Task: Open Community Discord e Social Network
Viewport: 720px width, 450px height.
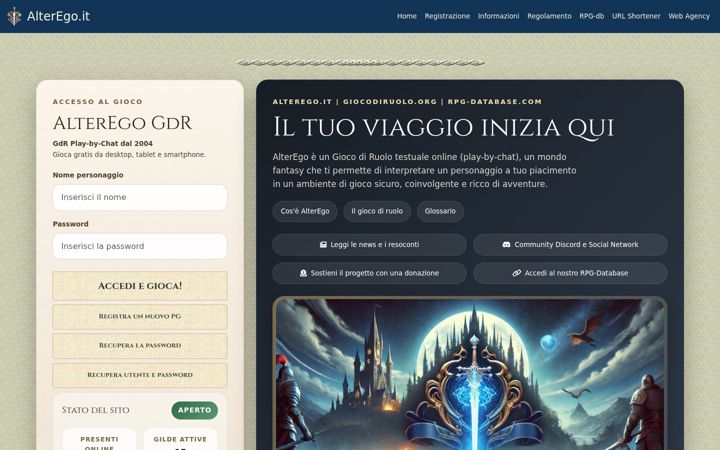Action: 570,245
